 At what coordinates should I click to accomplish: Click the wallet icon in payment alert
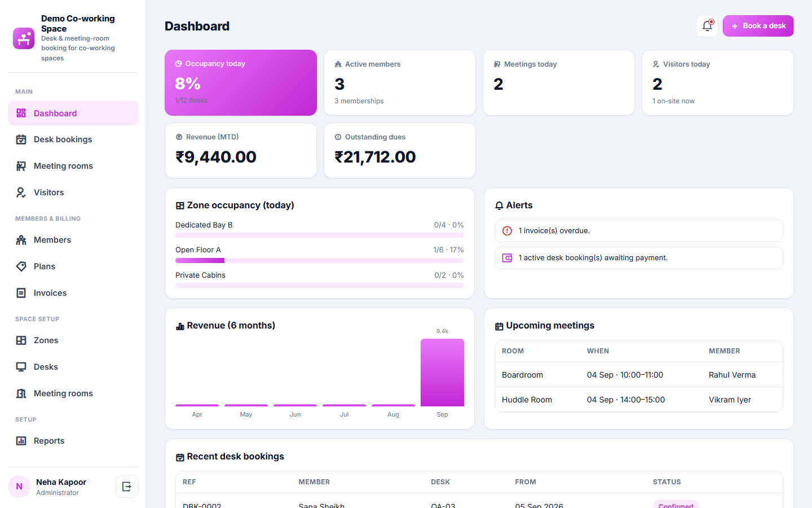[x=507, y=258]
